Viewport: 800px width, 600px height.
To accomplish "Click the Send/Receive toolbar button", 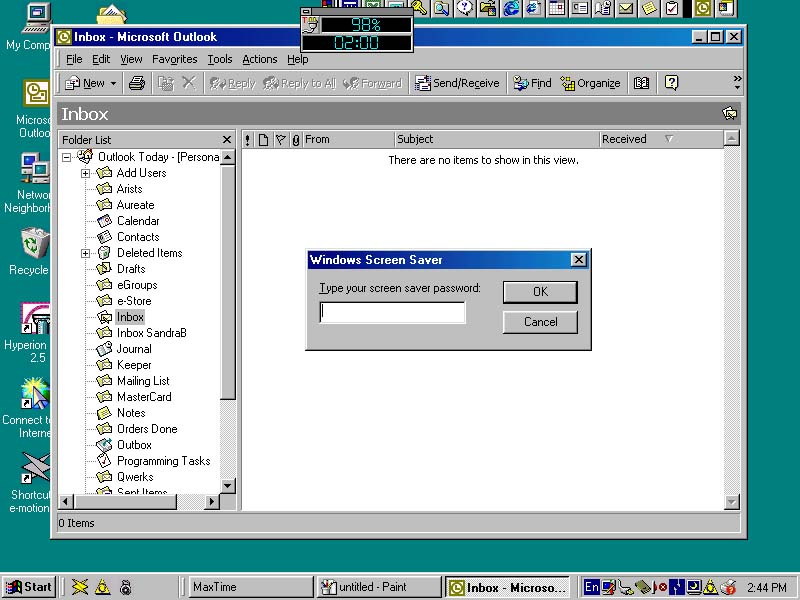I will point(457,83).
